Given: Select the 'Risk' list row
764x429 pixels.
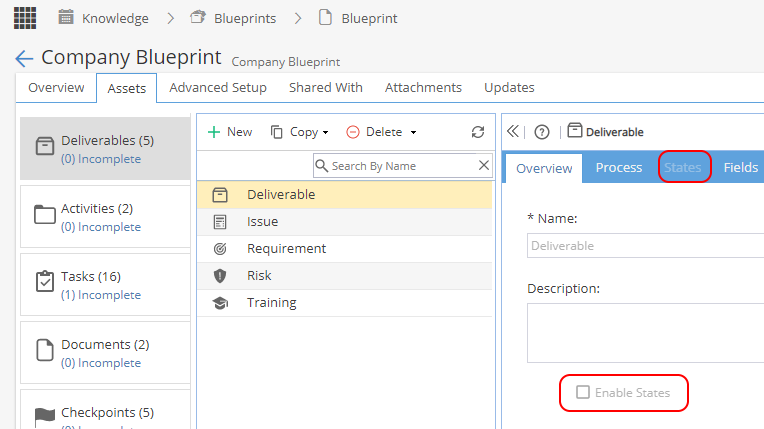Looking at the screenshot, I should (345, 276).
